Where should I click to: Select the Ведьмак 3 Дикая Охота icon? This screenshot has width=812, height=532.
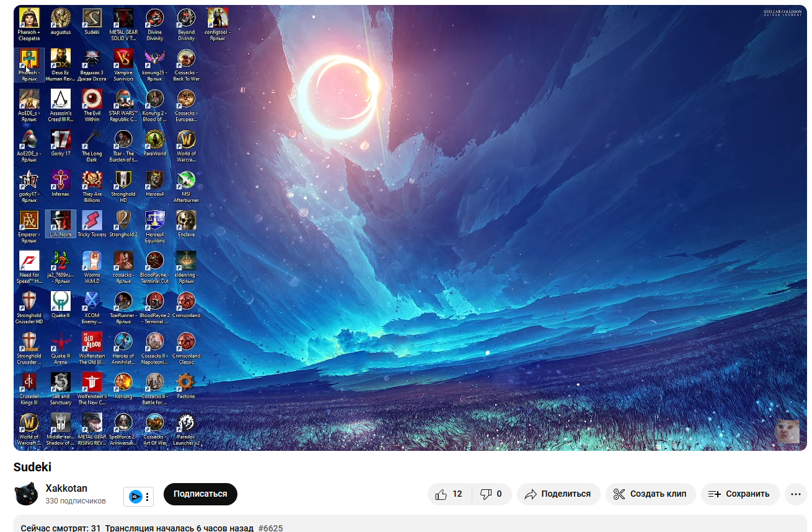[x=92, y=65]
